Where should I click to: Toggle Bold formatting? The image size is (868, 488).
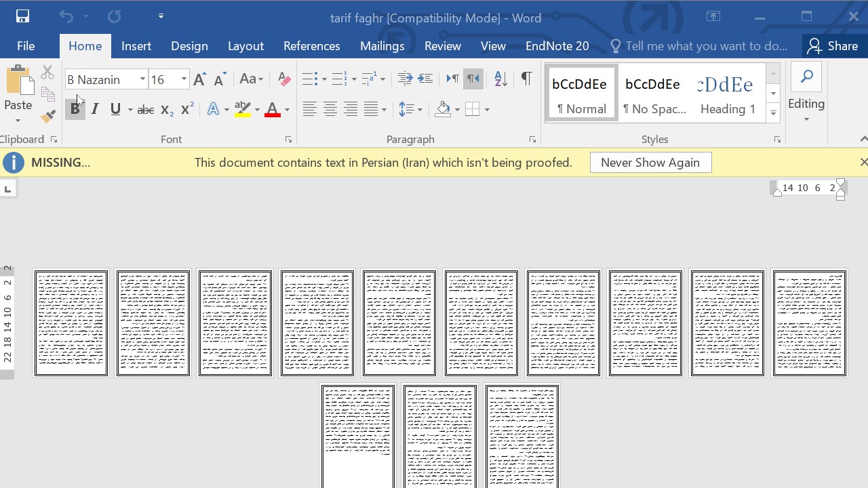(75, 109)
